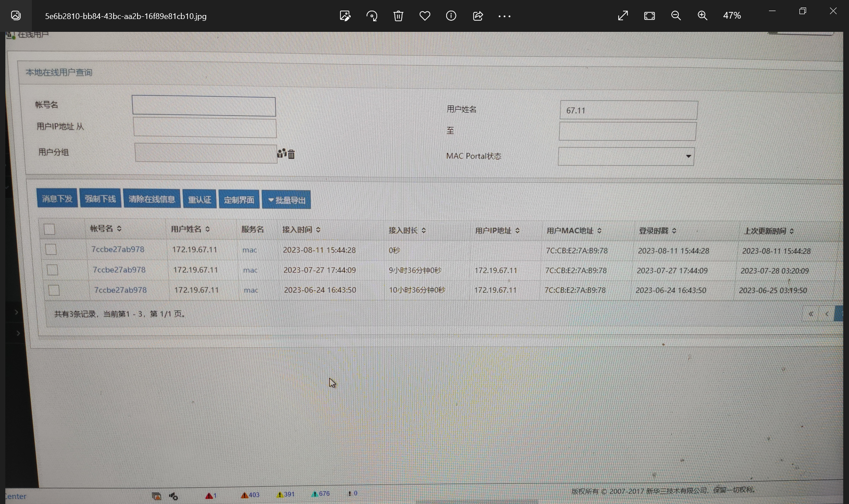Viewport: 849px width, 504px height.
Task: Zoom out using the magnifier minus icon
Action: 676,16
